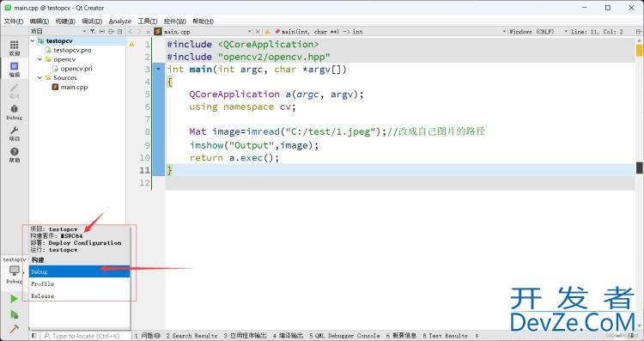Open the 1 问题 issues pane
This screenshot has height=341, width=644.
(x=148, y=336)
